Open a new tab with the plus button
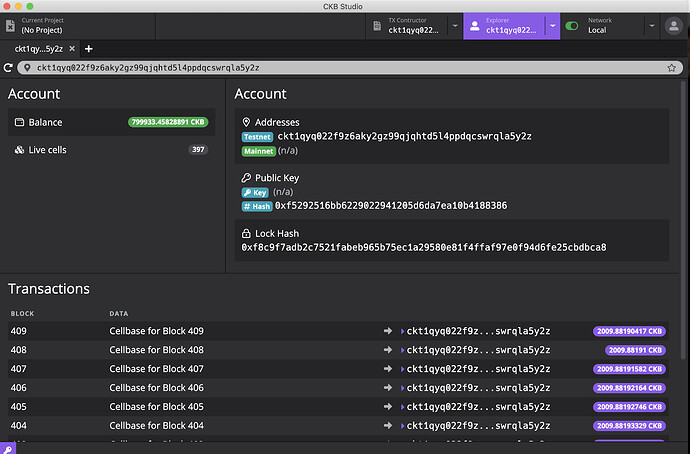This screenshot has height=454, width=690. [x=88, y=49]
